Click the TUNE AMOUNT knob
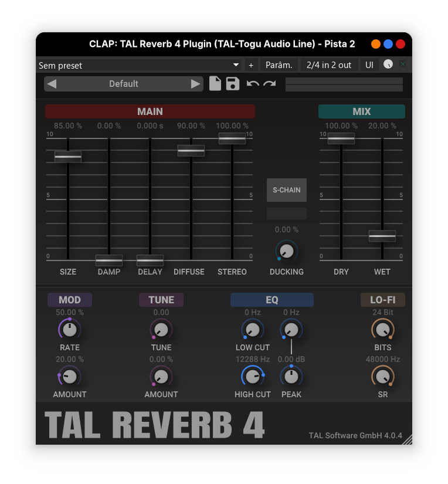Screen dimensions: 448x484 tap(161, 377)
